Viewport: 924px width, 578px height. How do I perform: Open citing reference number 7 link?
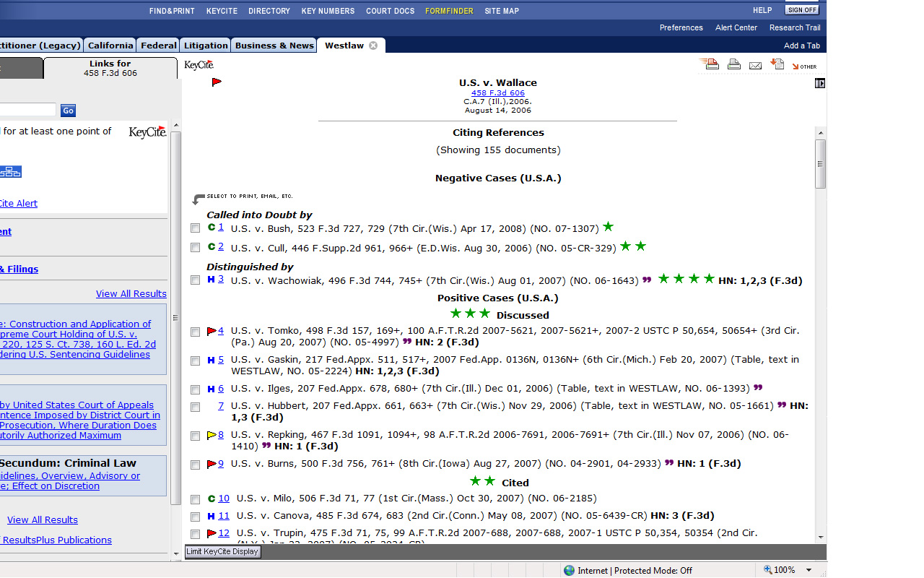(x=221, y=405)
